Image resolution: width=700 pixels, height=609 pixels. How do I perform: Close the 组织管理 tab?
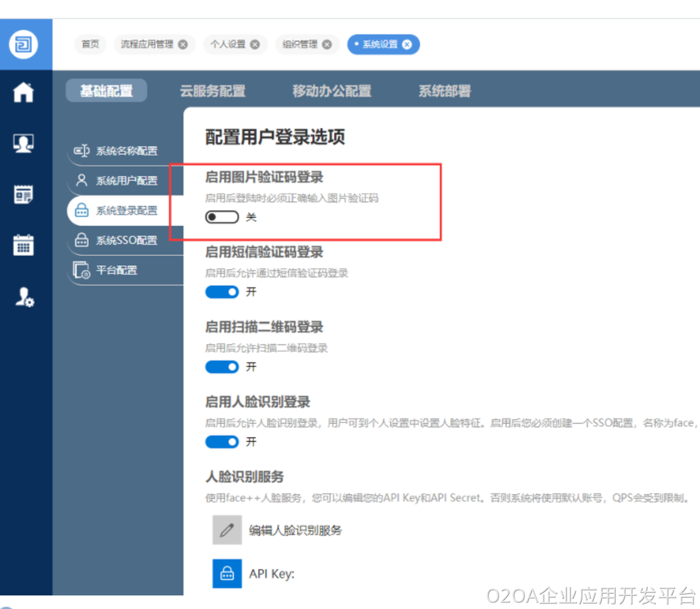pyautogui.click(x=327, y=44)
